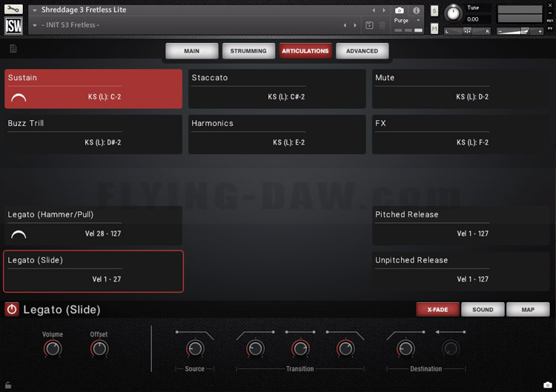Screen dimensions: 556x392
Task: Delete the snapshot using the trash icon
Action: pos(383,25)
